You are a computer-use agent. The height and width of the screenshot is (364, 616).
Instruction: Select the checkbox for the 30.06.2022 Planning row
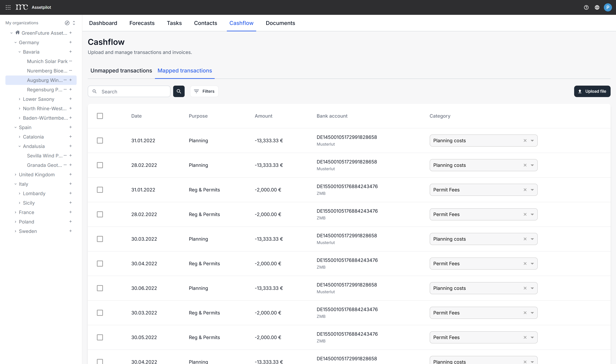(x=100, y=288)
